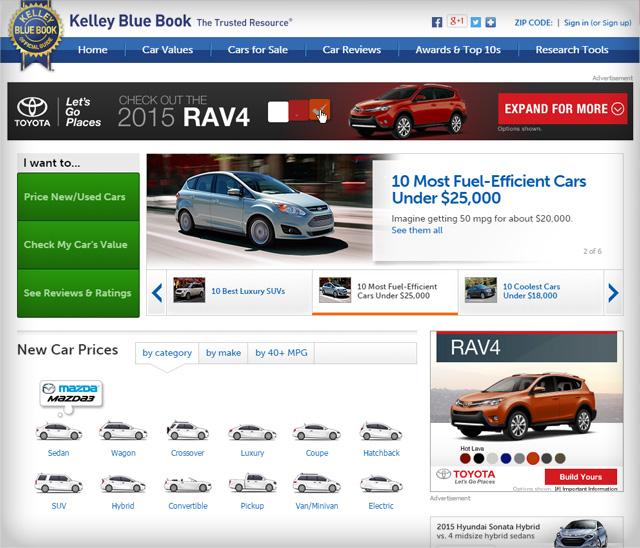This screenshot has width=640, height=548.
Task: Click the Hatchback text label
Action: 381,453
